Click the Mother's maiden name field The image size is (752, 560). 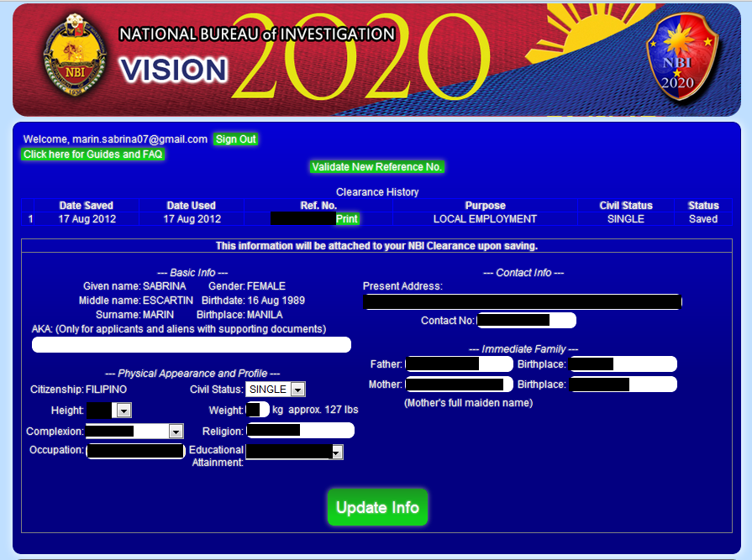(458, 384)
